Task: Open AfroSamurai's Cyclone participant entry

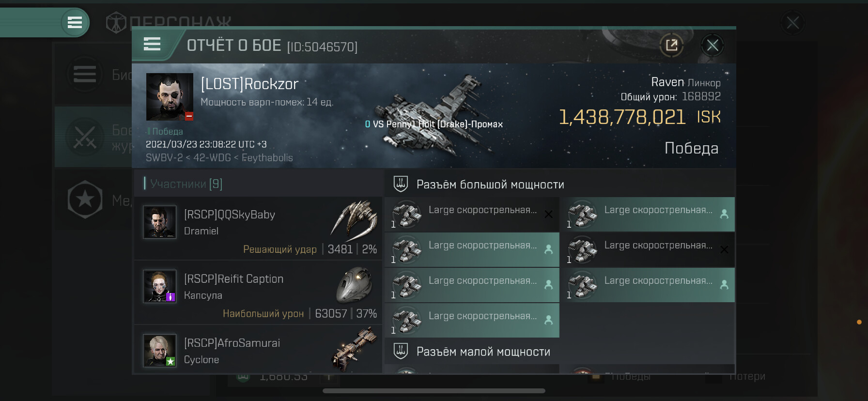Action: (x=258, y=349)
